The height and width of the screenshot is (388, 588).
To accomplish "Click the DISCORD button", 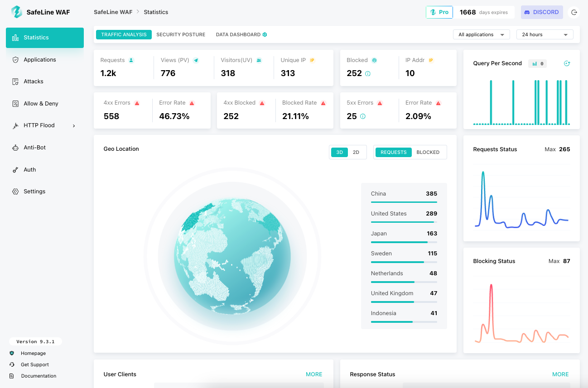I will point(541,12).
